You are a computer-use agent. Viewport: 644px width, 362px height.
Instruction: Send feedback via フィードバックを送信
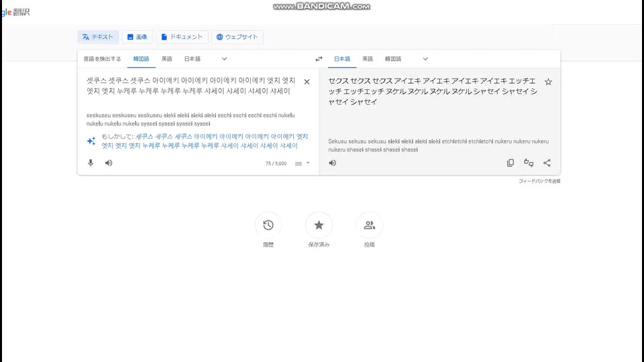[x=539, y=181]
